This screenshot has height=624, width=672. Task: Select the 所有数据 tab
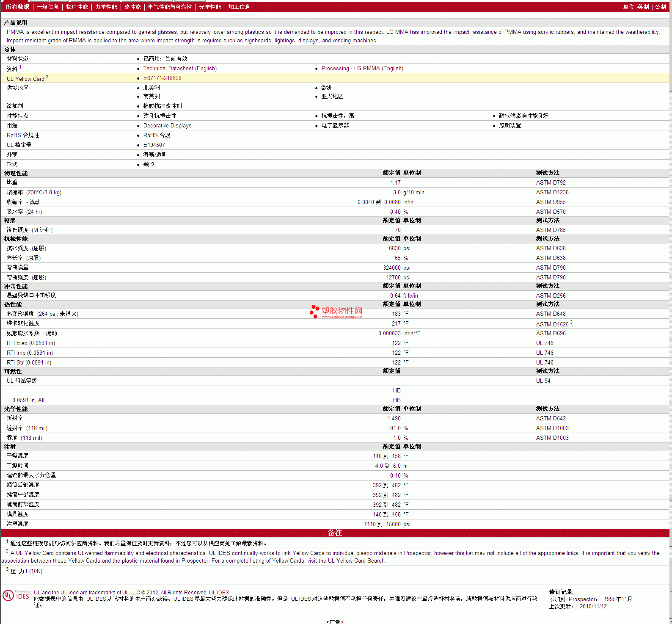point(17,7)
